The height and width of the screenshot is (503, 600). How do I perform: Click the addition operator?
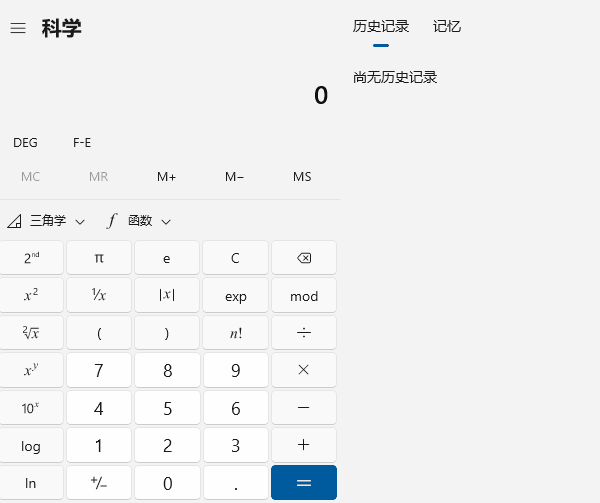tap(304, 445)
